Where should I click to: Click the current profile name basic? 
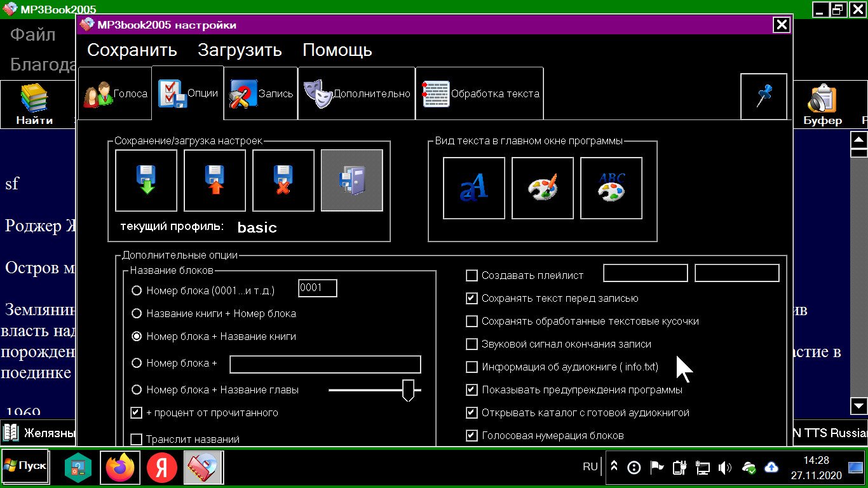[x=257, y=227]
